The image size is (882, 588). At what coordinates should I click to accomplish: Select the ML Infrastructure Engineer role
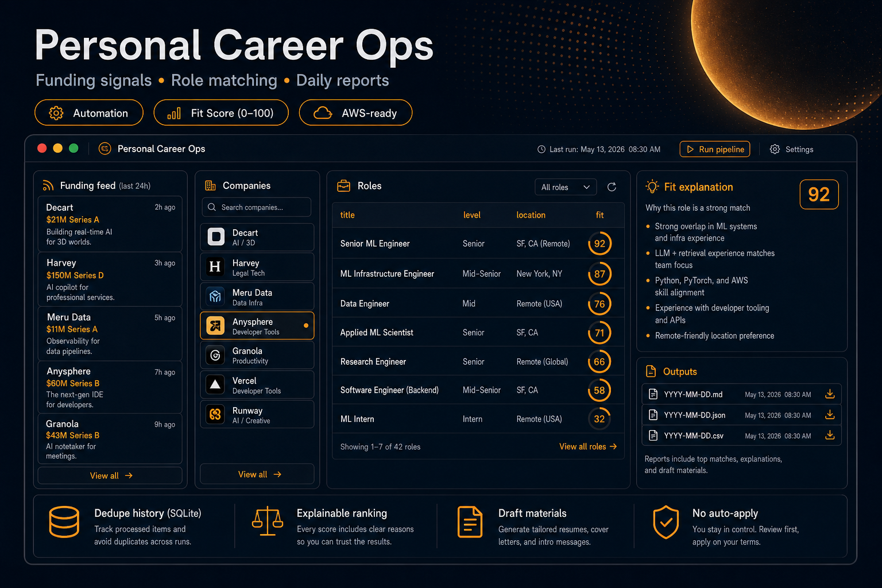478,274
